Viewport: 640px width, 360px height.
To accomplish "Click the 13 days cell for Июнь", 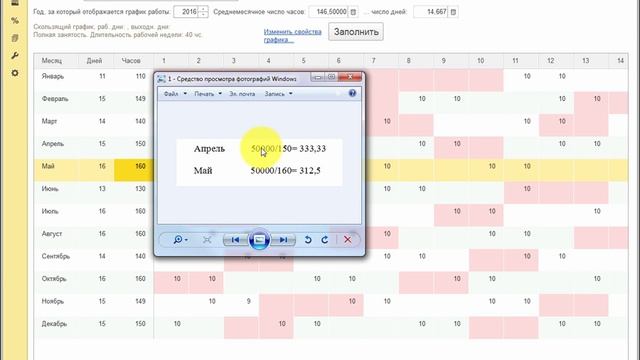I will pos(96,192).
